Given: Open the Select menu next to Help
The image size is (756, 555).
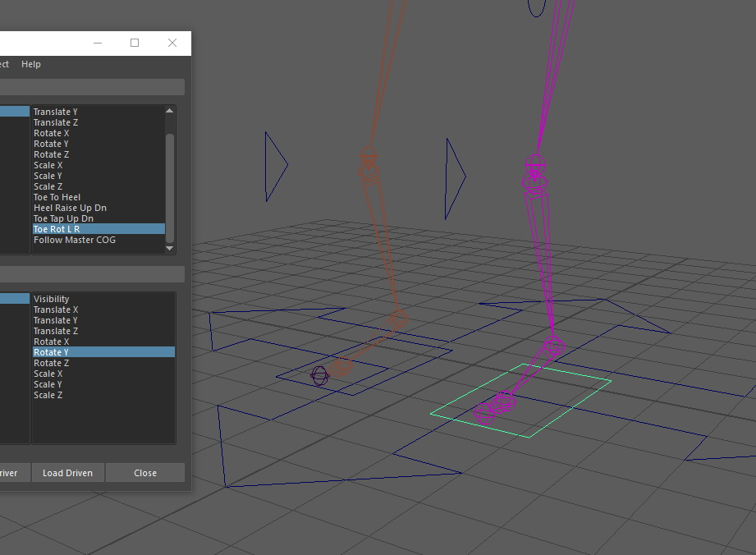Looking at the screenshot, I should [x=3, y=63].
